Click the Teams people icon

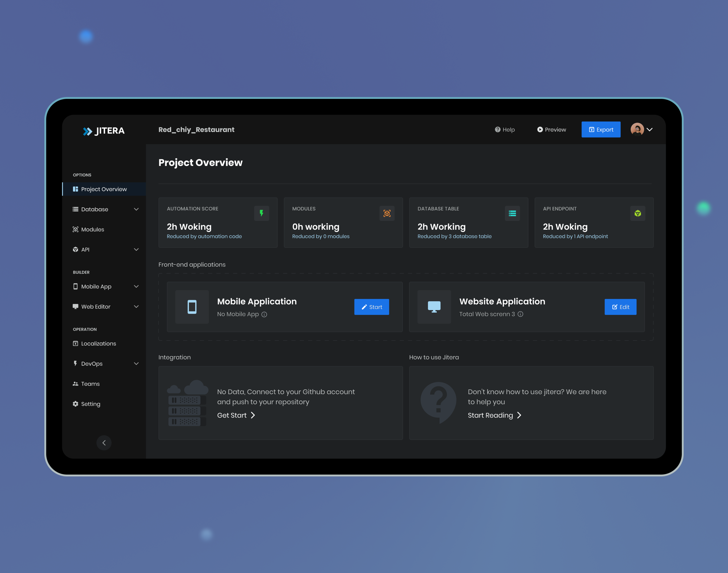coord(76,384)
